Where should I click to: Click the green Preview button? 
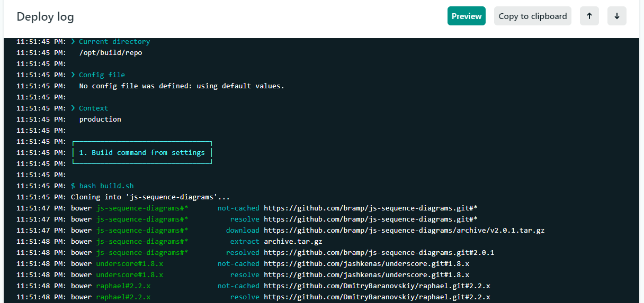467,16
